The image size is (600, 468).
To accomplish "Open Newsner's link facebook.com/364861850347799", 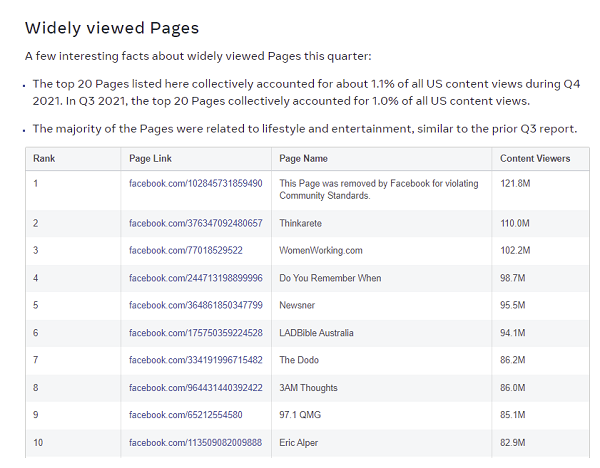I will click(x=195, y=305).
